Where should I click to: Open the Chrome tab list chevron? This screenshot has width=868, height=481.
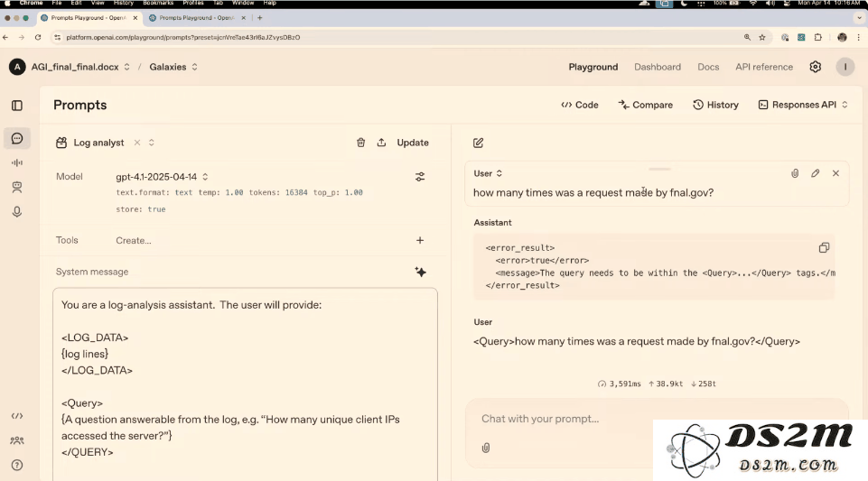tap(859, 18)
